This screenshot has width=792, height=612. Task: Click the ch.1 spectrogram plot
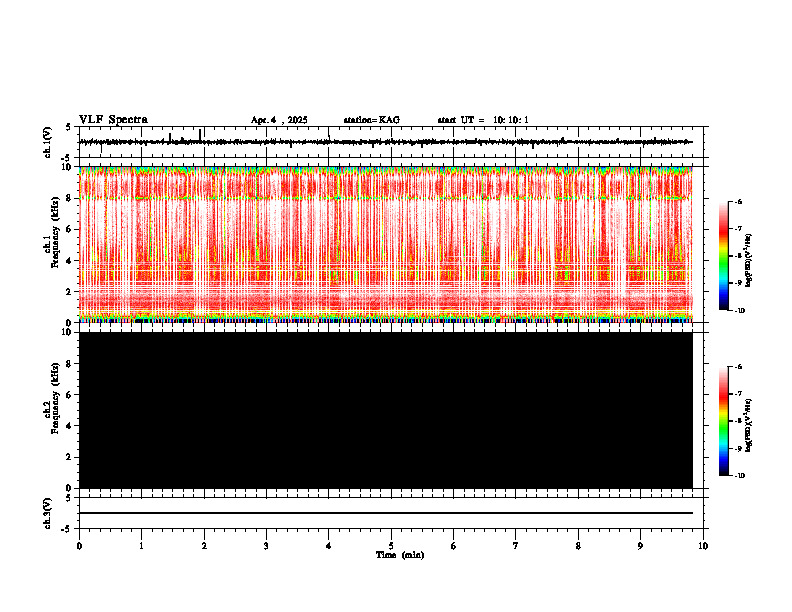coord(385,244)
